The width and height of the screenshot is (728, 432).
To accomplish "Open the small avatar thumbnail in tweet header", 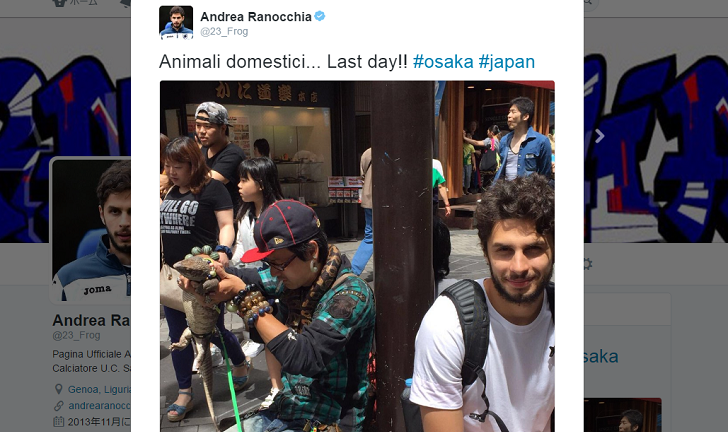I will pos(176,22).
